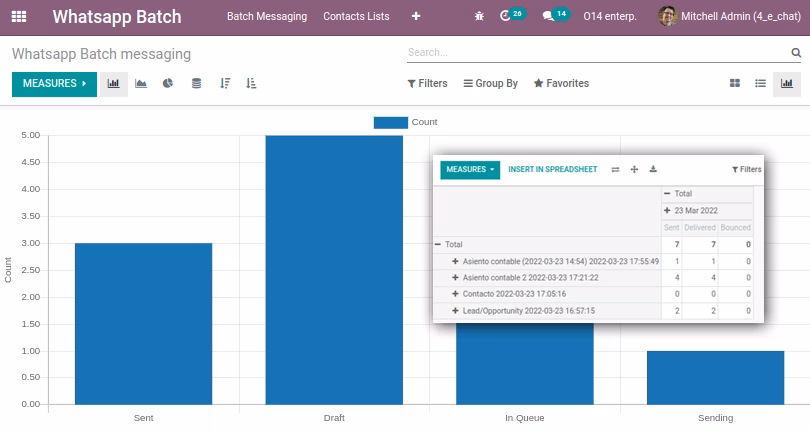Click the plus icon in top navbar
This screenshot has width=810, height=430.
coord(416,17)
